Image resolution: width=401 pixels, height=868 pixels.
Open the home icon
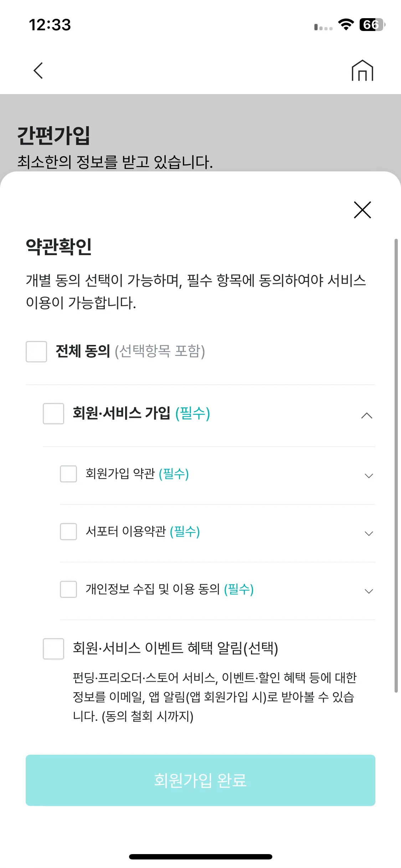point(362,71)
